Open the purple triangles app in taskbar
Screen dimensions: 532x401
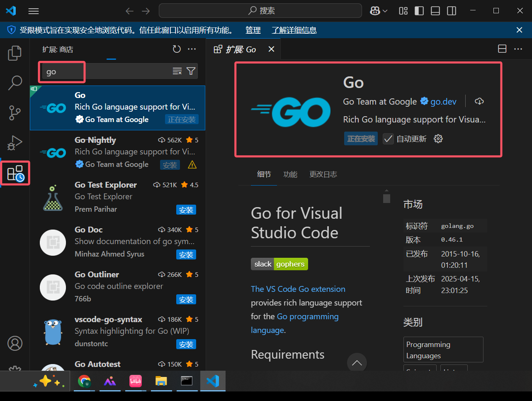pos(110,381)
